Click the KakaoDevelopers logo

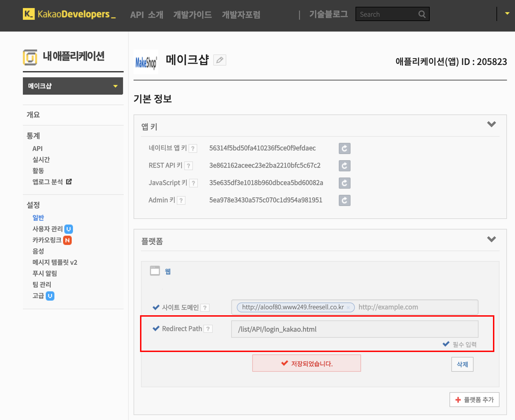tap(69, 14)
